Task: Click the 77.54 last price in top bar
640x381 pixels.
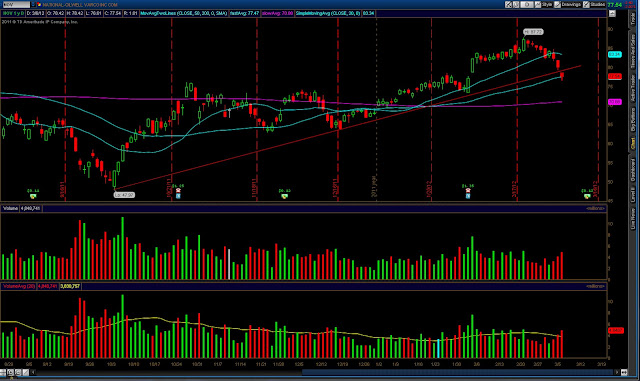Action: coord(614,5)
